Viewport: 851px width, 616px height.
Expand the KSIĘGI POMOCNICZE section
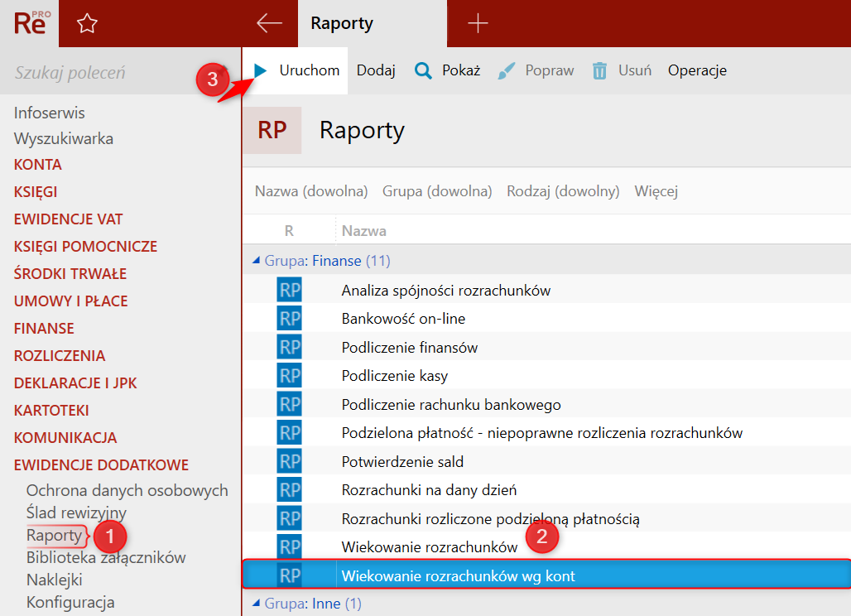point(85,247)
